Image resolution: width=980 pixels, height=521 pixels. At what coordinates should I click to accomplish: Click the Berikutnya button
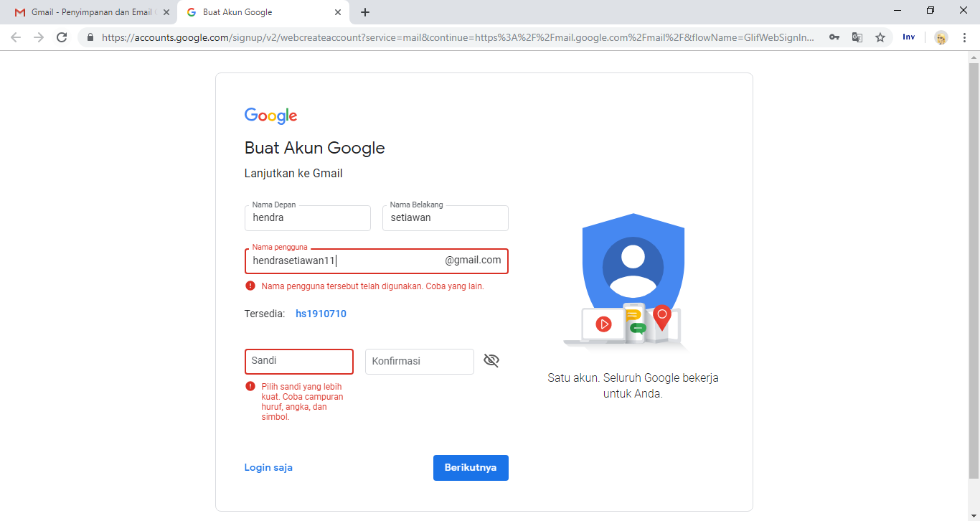pyautogui.click(x=471, y=467)
